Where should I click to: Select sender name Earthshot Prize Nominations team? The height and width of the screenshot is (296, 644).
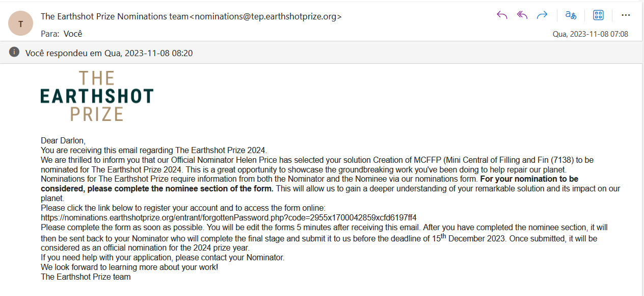click(115, 16)
